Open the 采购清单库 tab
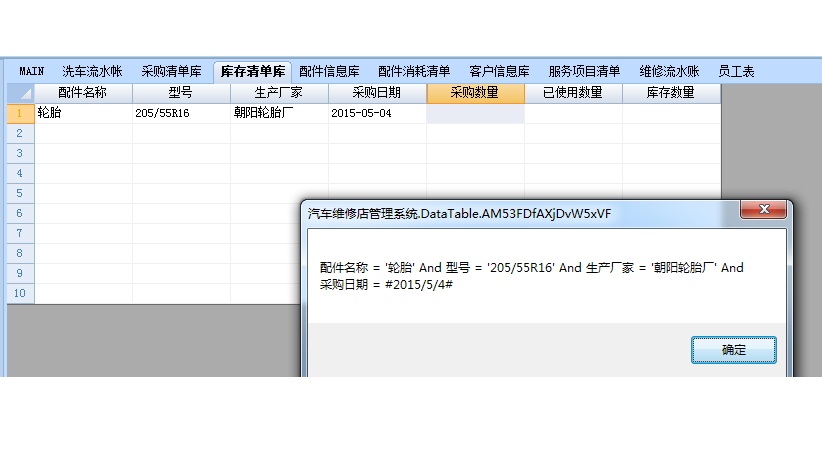 coord(171,71)
